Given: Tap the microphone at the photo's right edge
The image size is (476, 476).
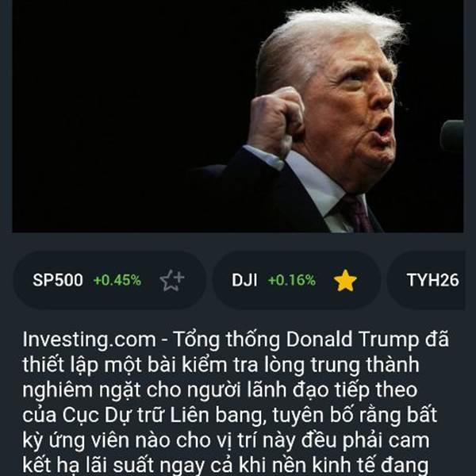Looking at the screenshot, I should tap(452, 135).
